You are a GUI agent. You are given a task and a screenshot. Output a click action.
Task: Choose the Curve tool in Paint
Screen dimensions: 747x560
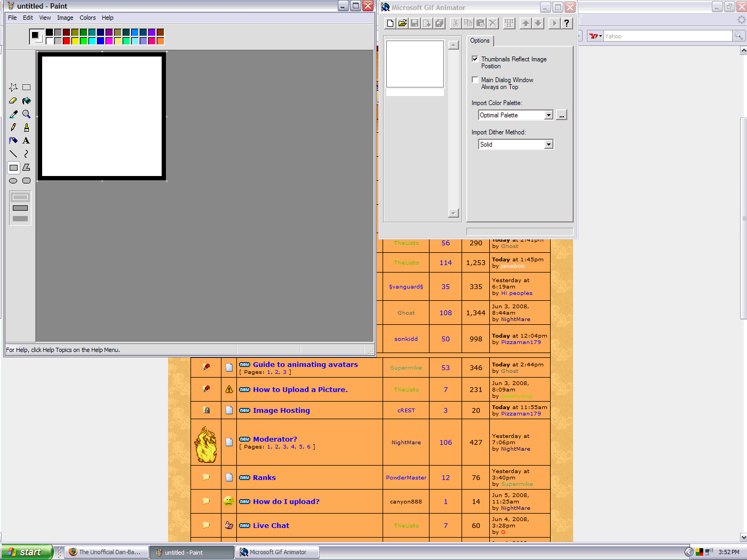pyautogui.click(x=26, y=154)
